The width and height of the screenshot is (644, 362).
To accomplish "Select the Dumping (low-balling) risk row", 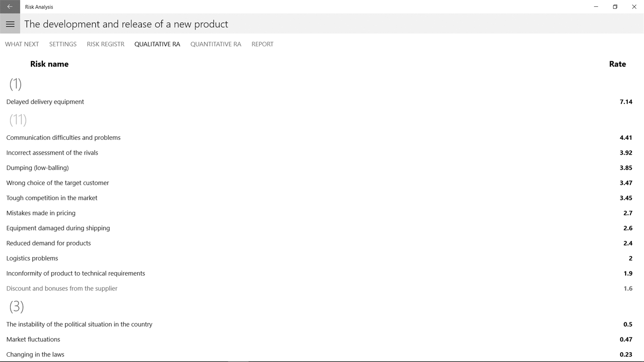I will tap(38, 168).
